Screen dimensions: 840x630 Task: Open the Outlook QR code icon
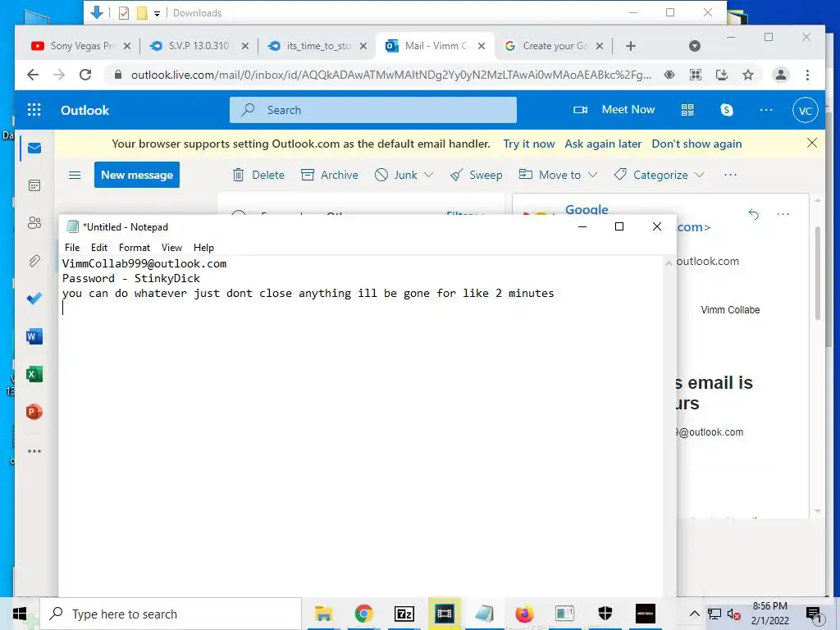(x=687, y=110)
